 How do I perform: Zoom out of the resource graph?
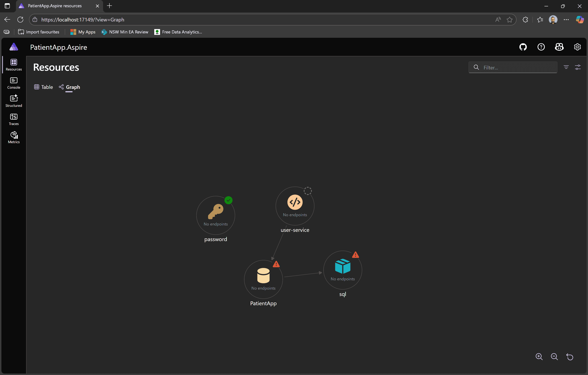pyautogui.click(x=554, y=357)
